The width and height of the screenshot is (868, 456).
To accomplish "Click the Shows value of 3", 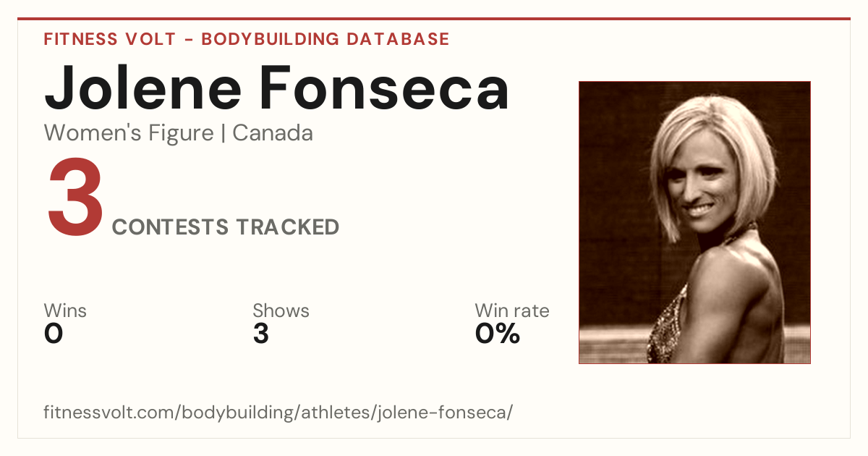I will point(261,334).
